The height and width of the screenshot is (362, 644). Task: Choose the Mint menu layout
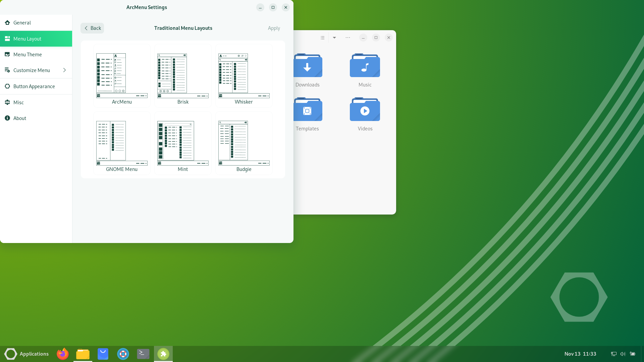(183, 143)
